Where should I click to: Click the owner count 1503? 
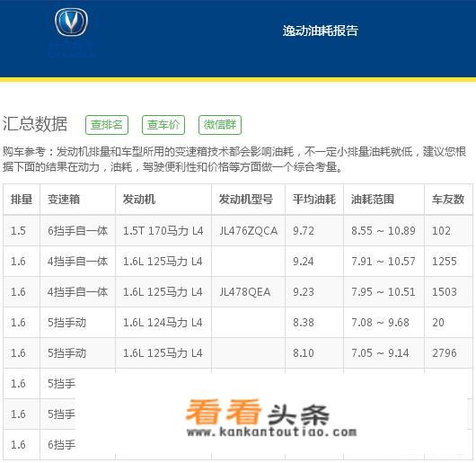445,292
